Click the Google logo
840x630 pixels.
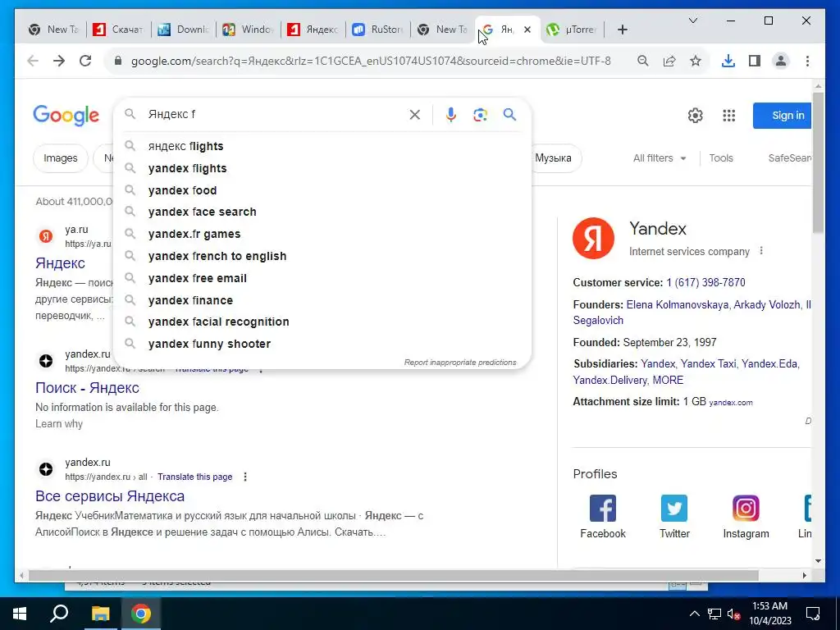click(66, 116)
